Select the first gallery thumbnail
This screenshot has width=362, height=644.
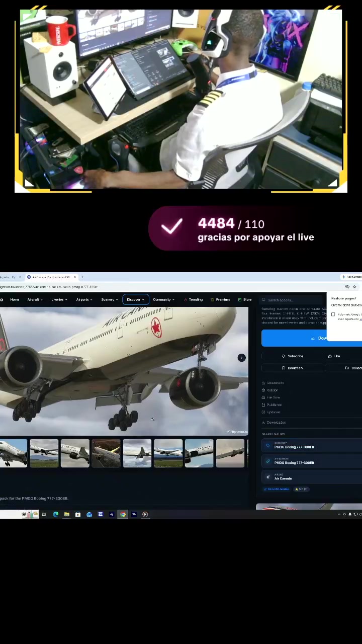pyautogui.click(x=13, y=453)
